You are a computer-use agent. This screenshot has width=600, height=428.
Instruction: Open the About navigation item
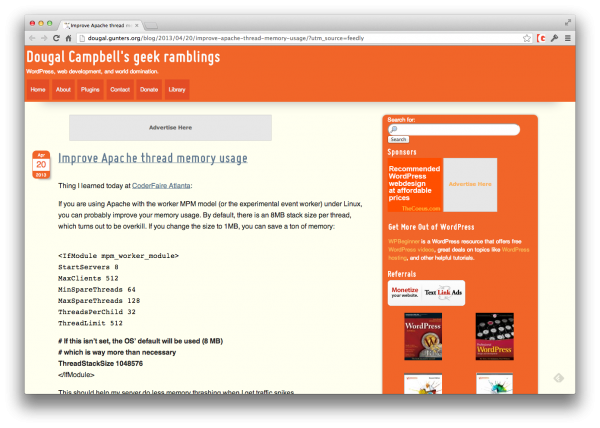(x=63, y=90)
